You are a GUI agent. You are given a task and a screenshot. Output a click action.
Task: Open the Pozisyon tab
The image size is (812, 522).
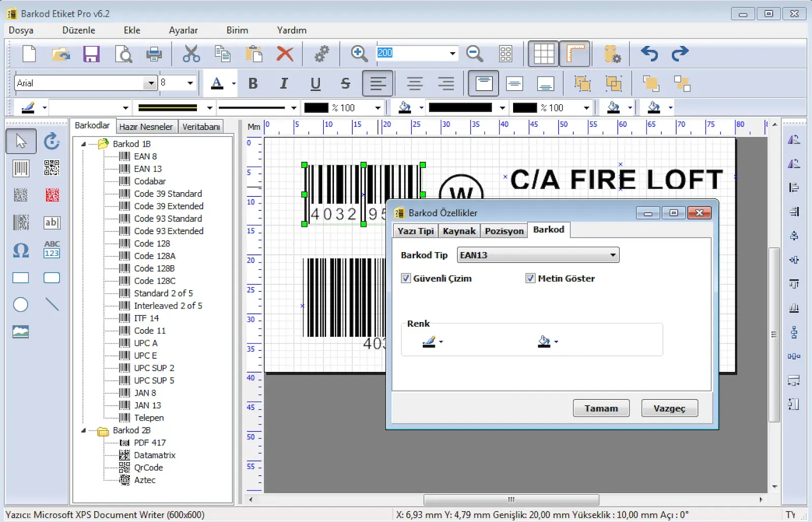(x=504, y=231)
